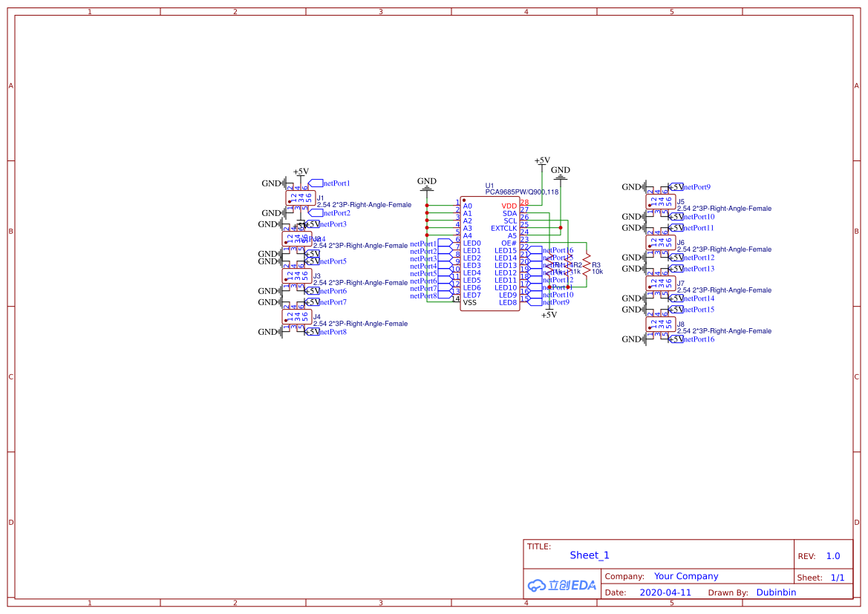This screenshot has height=614, width=868.
Task: Click the A4 pin label
Action: (x=467, y=236)
